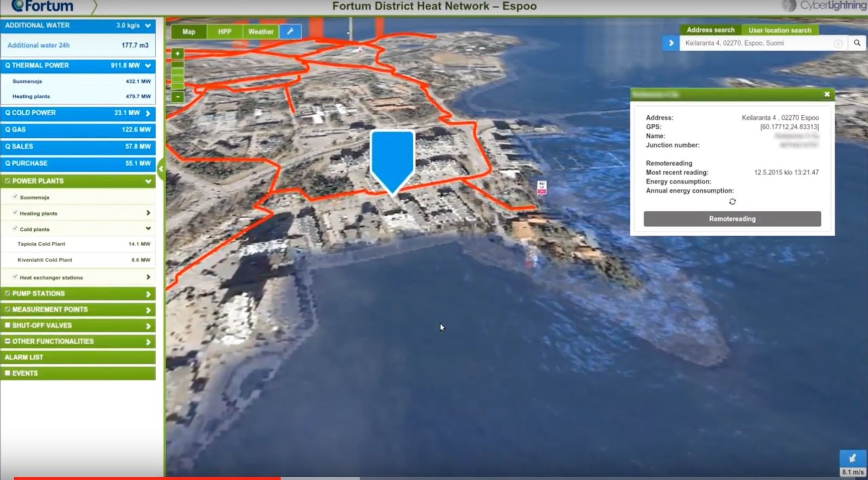The width and height of the screenshot is (868, 480).
Task: Select the User location search tab
Action: tap(780, 30)
